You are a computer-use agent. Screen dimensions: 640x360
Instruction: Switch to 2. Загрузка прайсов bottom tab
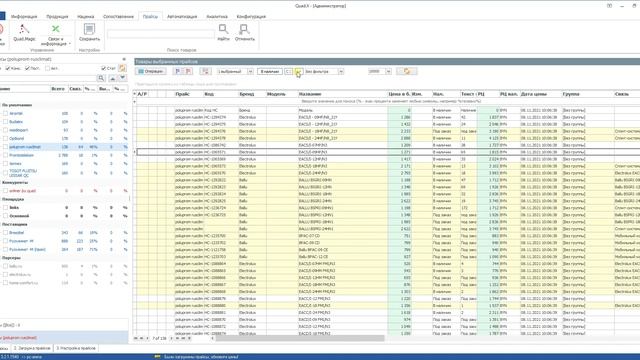[x=32, y=348]
